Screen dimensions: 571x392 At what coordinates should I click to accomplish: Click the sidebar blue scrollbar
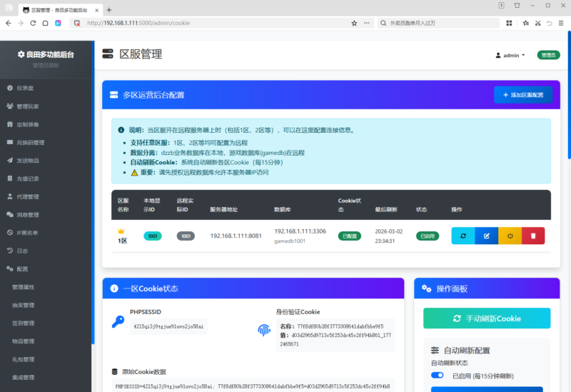click(x=93, y=192)
